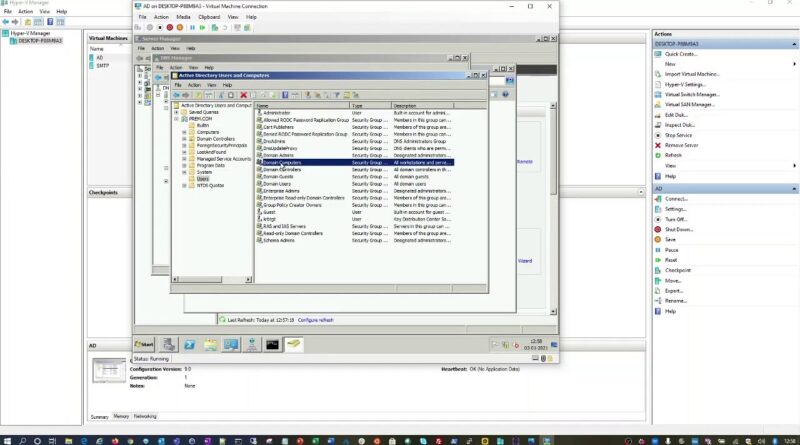Open PowerShell from the guest taskbar
Viewport: 800px width, 445px height.
coord(190,345)
